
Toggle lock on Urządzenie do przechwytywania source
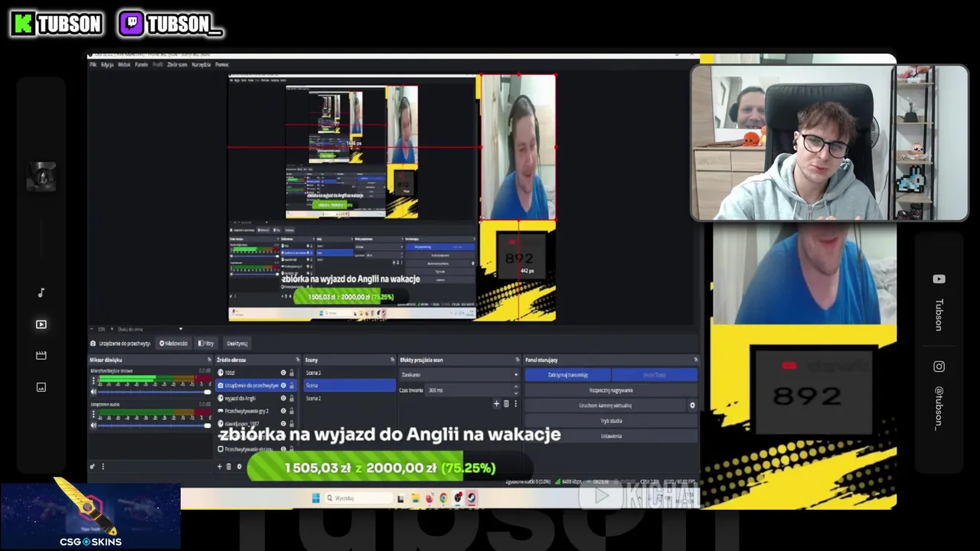(x=292, y=386)
